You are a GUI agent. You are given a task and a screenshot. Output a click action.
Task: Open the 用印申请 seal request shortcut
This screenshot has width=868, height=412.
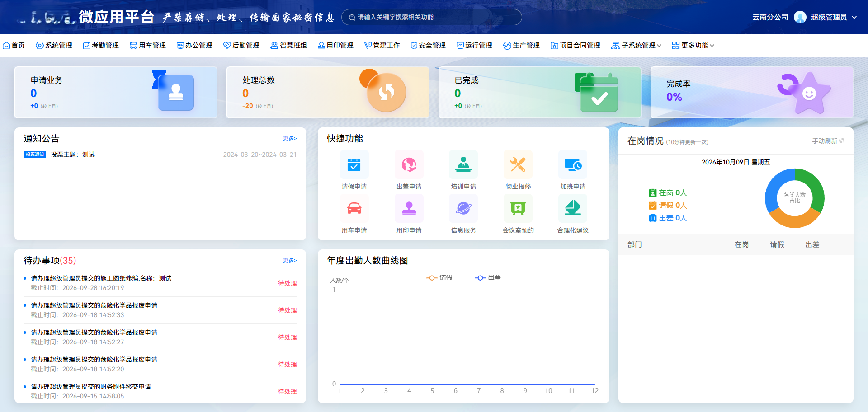409,214
